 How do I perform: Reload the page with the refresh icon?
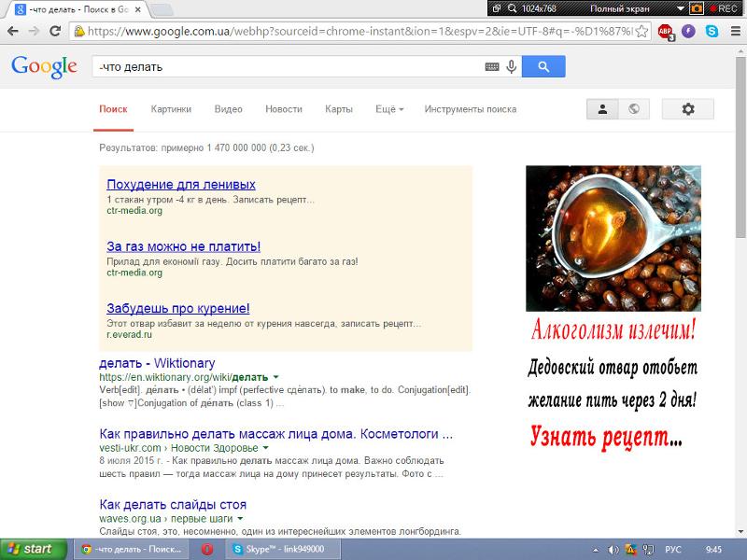pyautogui.click(x=55, y=32)
